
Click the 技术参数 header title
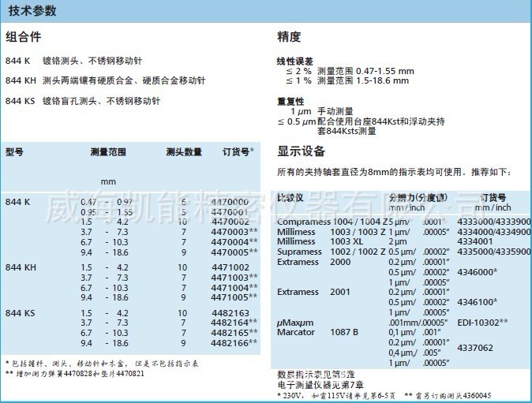[x=32, y=11]
